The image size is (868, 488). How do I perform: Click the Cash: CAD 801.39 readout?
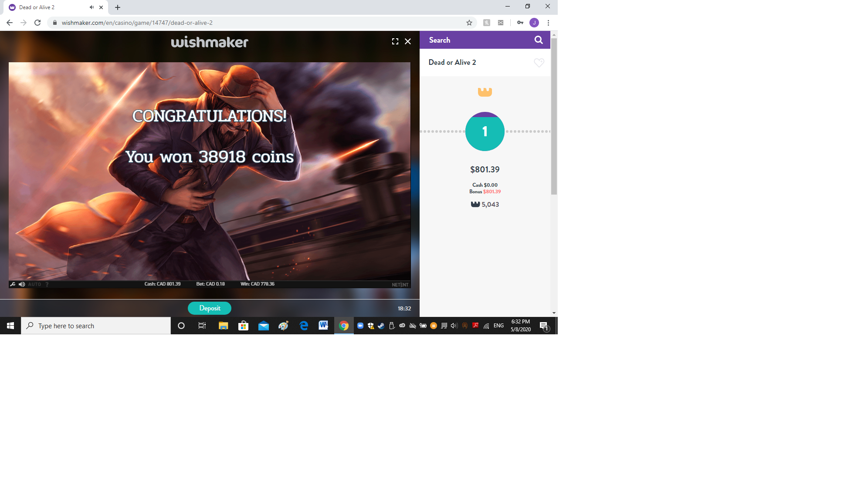click(x=163, y=284)
